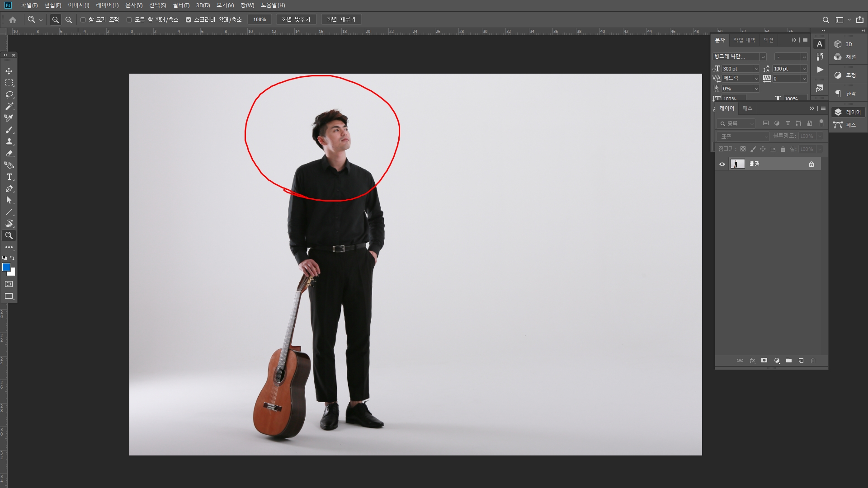Image resolution: width=868 pixels, height=488 pixels.
Task: Expand the font size 300 pt dropdown
Action: [756, 69]
